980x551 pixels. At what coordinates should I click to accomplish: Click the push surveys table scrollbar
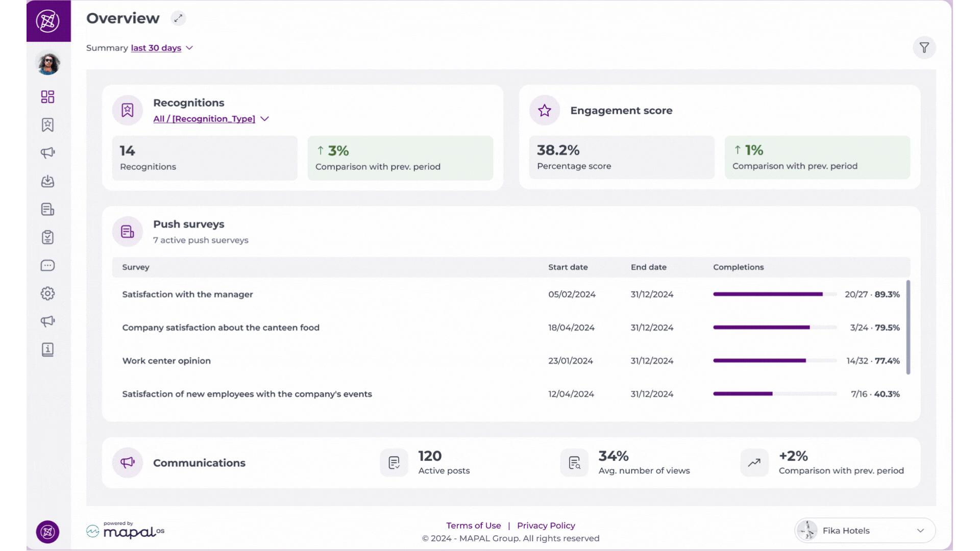[908, 327]
